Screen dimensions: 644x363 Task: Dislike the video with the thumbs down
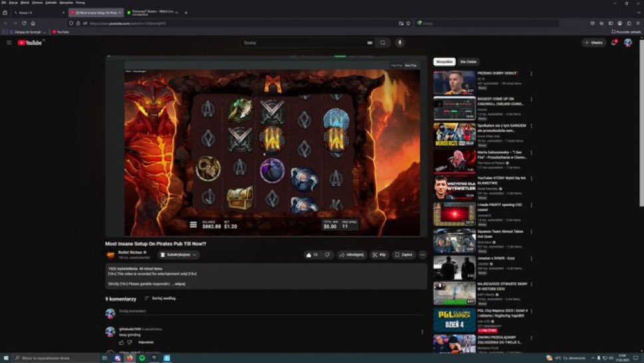coord(327,255)
